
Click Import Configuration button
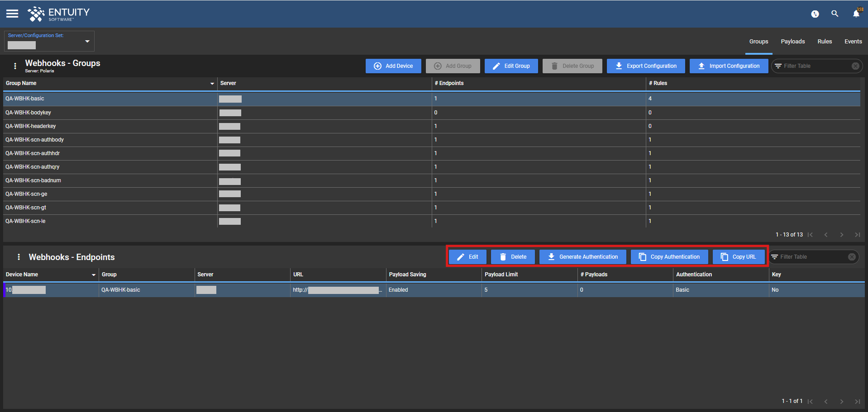pos(729,66)
